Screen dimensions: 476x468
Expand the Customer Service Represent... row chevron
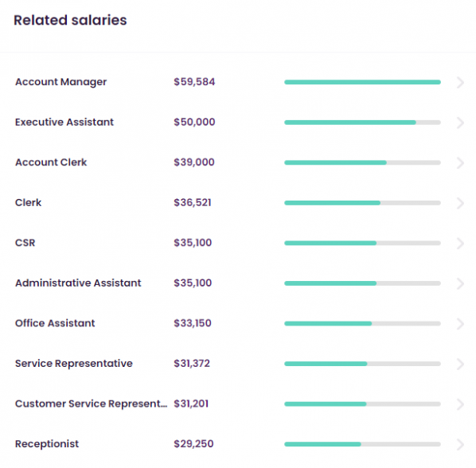460,404
